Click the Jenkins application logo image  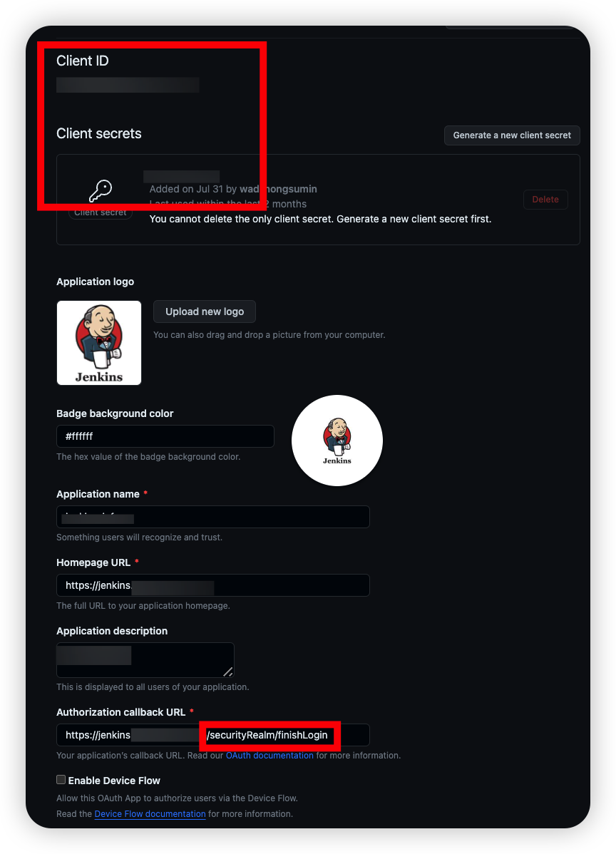click(99, 343)
